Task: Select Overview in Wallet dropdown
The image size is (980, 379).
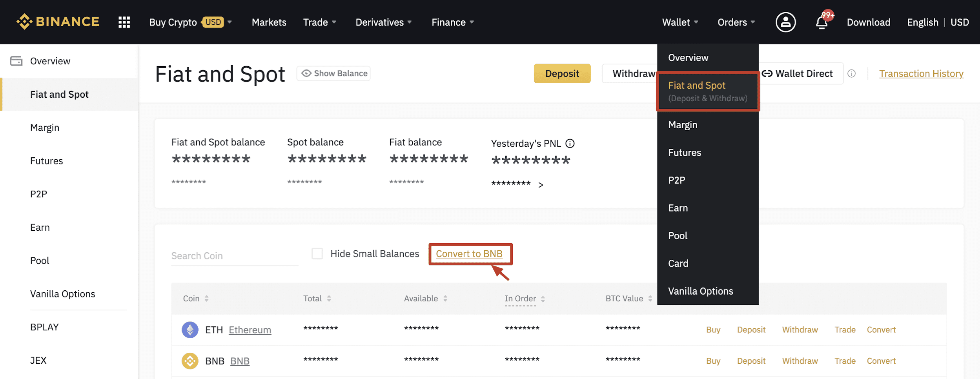Action: [708, 58]
